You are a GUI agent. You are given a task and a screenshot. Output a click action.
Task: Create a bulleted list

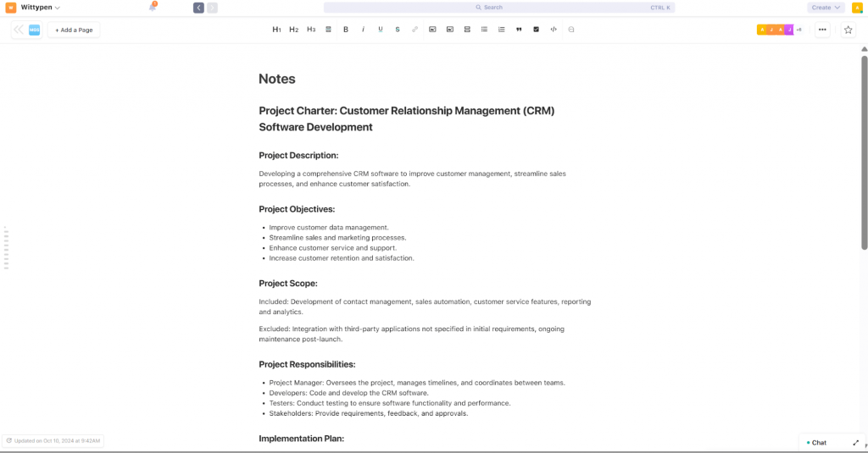click(x=484, y=30)
